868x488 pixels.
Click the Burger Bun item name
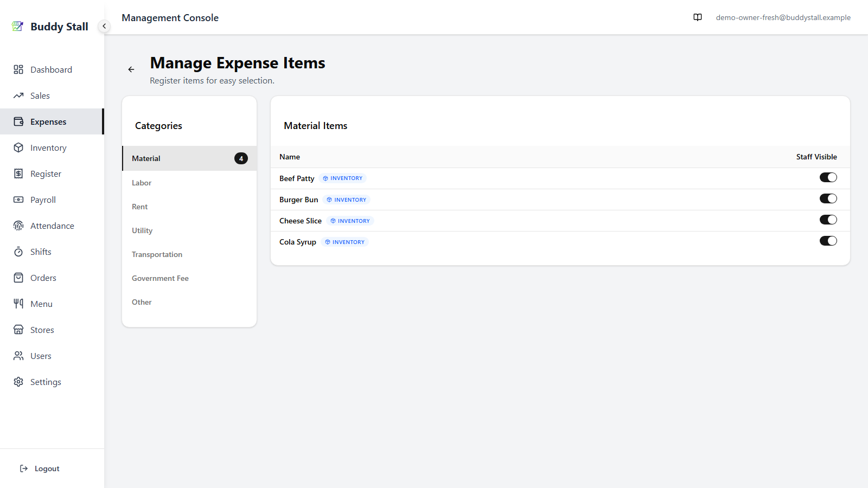(x=299, y=200)
